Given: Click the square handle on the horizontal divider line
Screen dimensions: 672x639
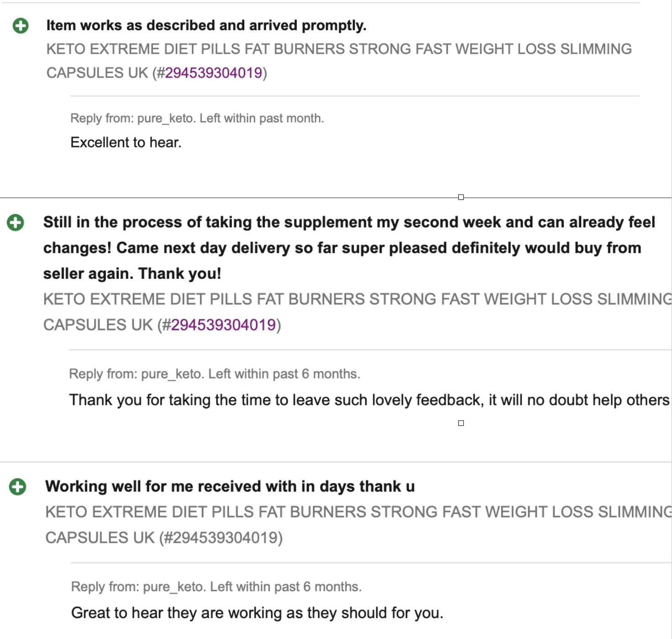Looking at the screenshot, I should (x=461, y=197).
